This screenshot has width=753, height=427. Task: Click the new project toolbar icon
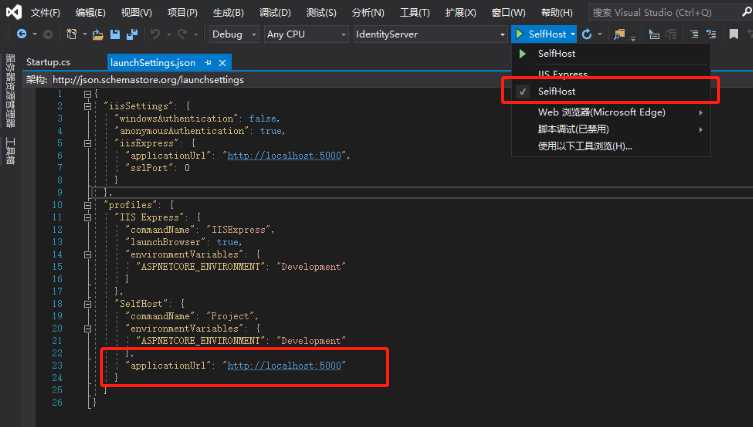pos(72,34)
